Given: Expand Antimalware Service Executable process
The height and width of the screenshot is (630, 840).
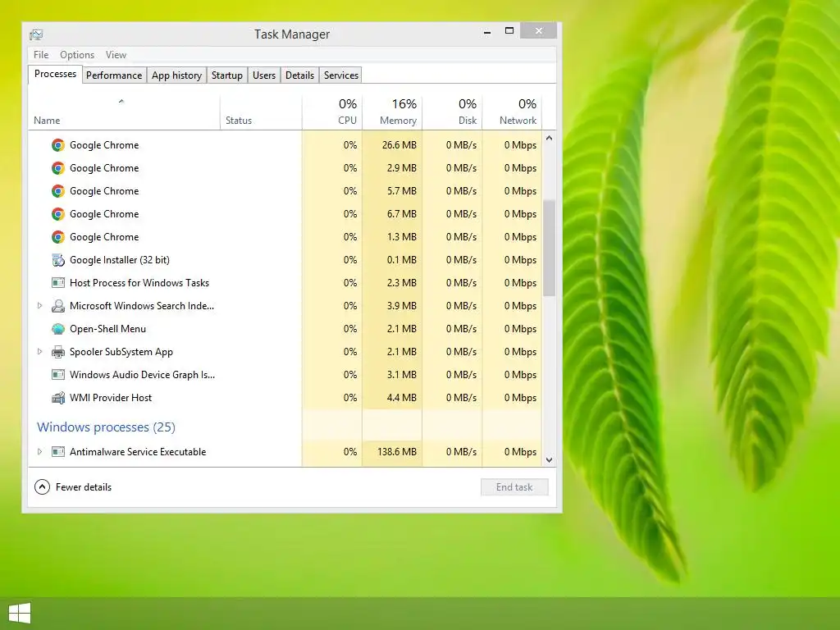Looking at the screenshot, I should 39,452.
